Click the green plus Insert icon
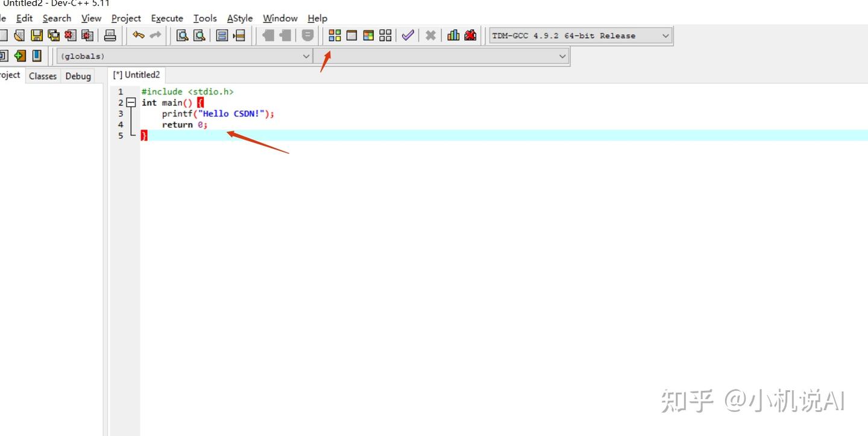 [20, 56]
